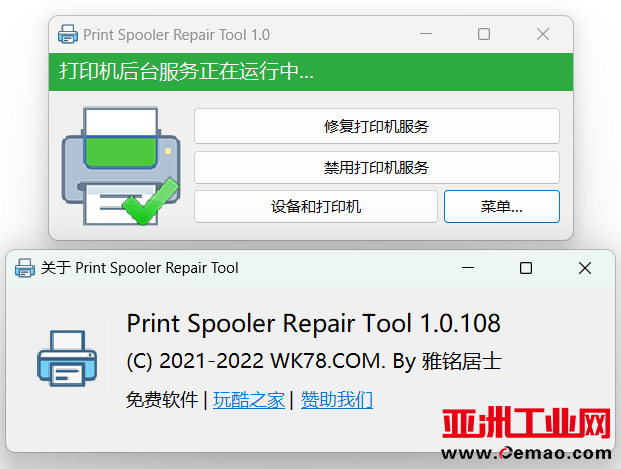
Task: Click the title text Print Spooler Repair Tool 1.0
Action: 176,35
